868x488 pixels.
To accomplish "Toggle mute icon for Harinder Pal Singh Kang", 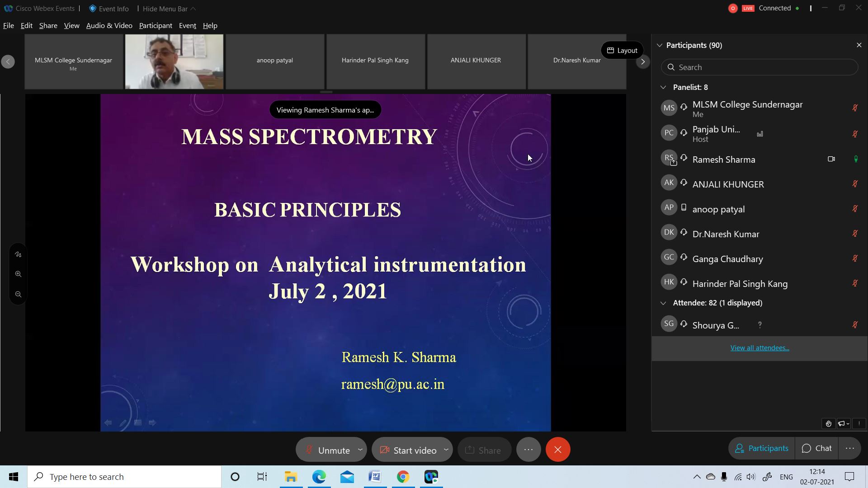I will click(x=855, y=283).
